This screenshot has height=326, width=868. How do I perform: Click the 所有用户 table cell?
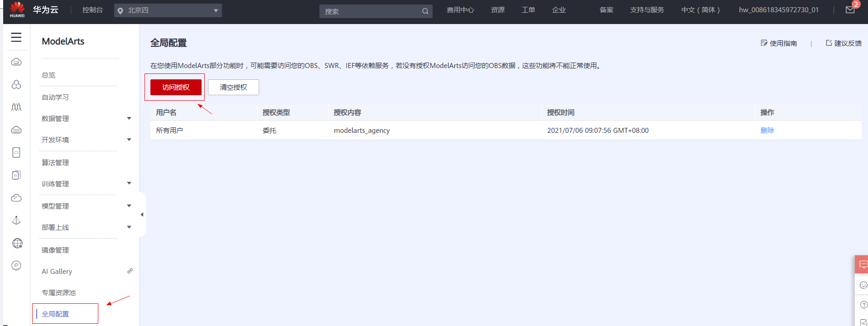click(x=169, y=130)
